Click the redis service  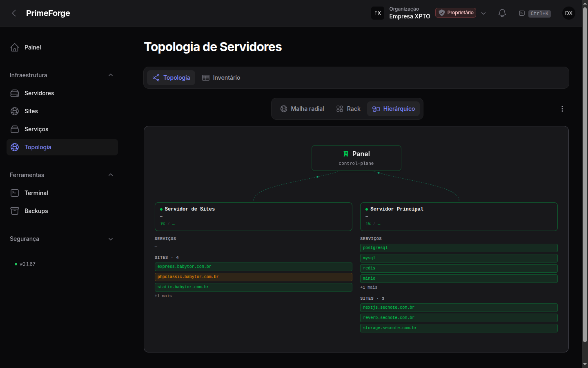click(x=459, y=268)
